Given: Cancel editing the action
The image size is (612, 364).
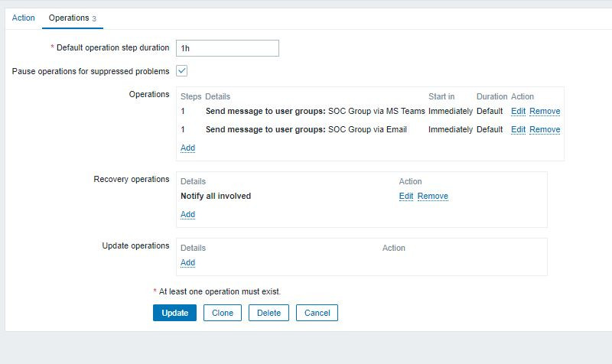Looking at the screenshot, I should coord(317,313).
